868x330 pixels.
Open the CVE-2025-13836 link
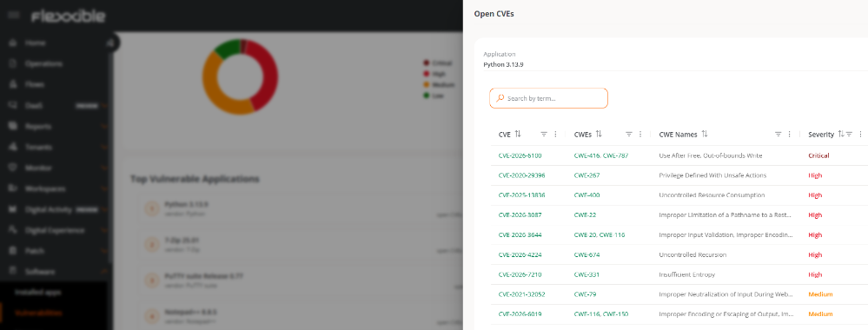(x=521, y=195)
